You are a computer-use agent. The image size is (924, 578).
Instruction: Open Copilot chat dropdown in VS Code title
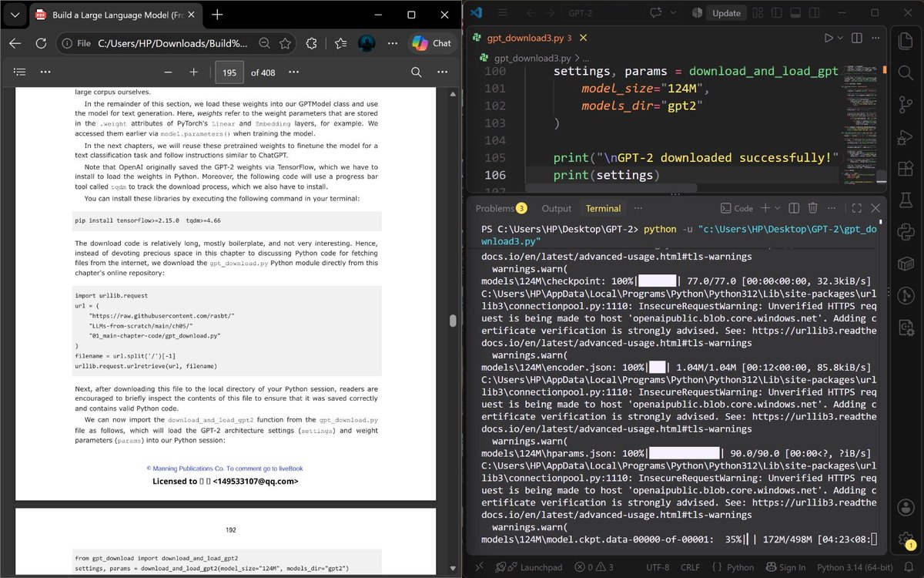tap(672, 13)
